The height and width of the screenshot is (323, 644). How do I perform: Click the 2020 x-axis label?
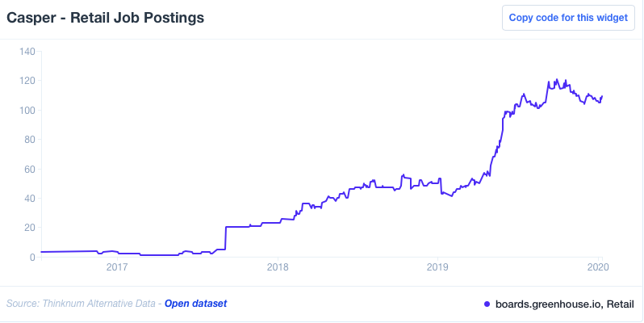coord(599,268)
